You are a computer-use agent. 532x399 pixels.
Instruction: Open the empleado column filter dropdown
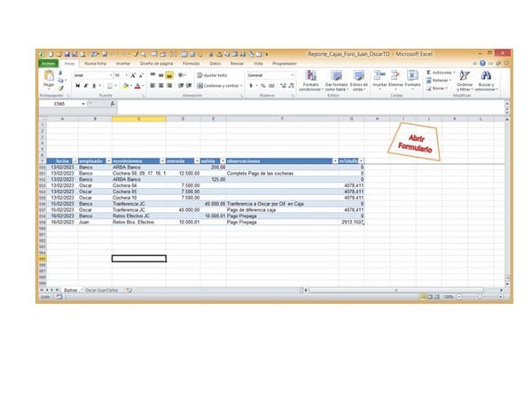click(108, 160)
